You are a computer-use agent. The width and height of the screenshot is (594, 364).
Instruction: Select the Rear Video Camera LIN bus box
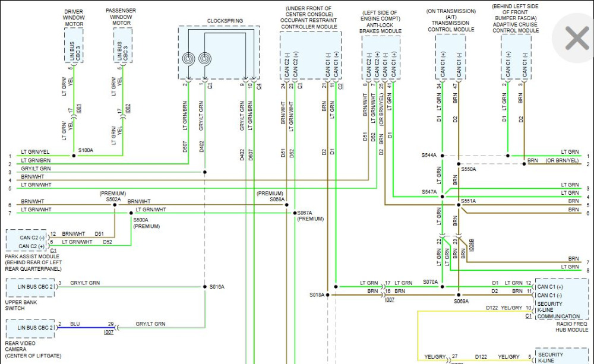click(x=30, y=328)
